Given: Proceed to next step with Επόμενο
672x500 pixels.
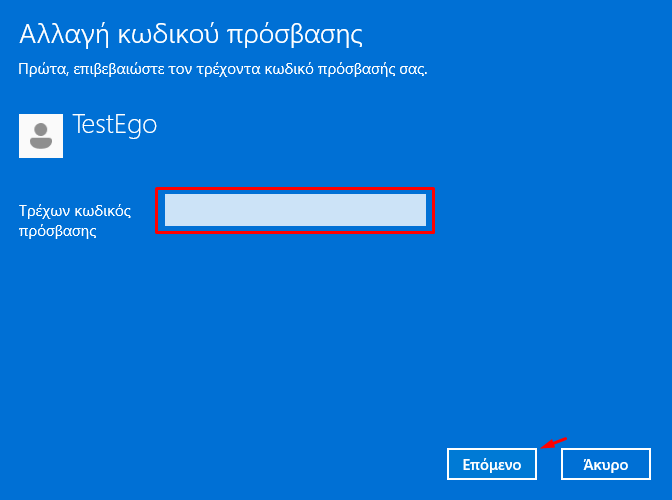Looking at the screenshot, I should tap(492, 464).
